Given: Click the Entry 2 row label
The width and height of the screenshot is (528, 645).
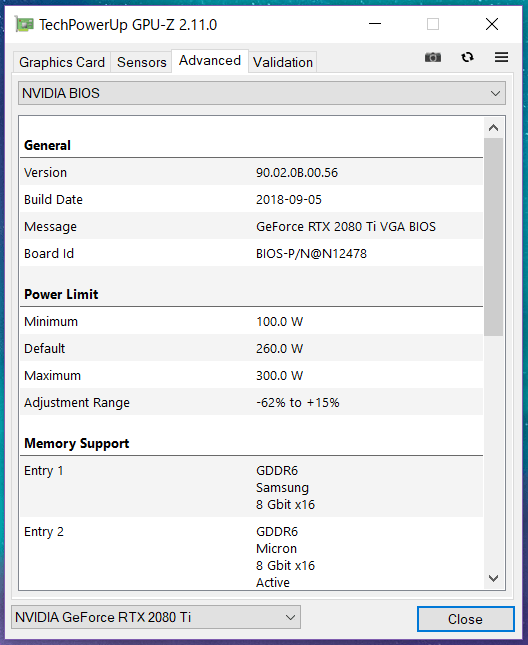Looking at the screenshot, I should click(44, 531).
